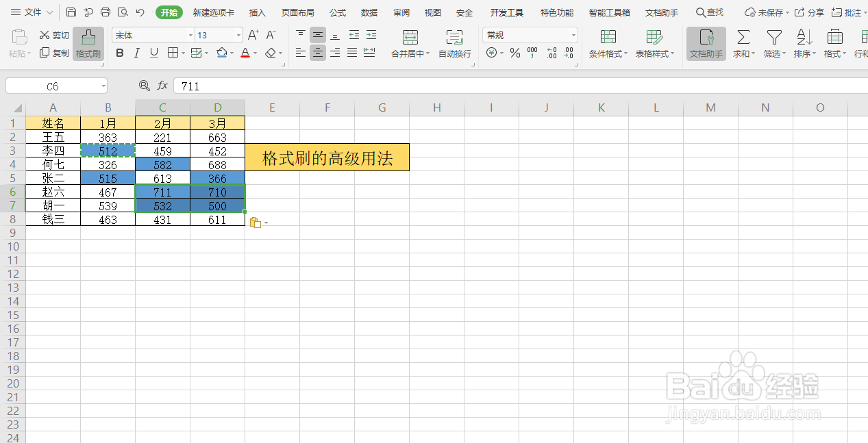Viewport: 868px width, 443px height.
Task: Switch to the Review (审阅) tab
Action: 401,13
